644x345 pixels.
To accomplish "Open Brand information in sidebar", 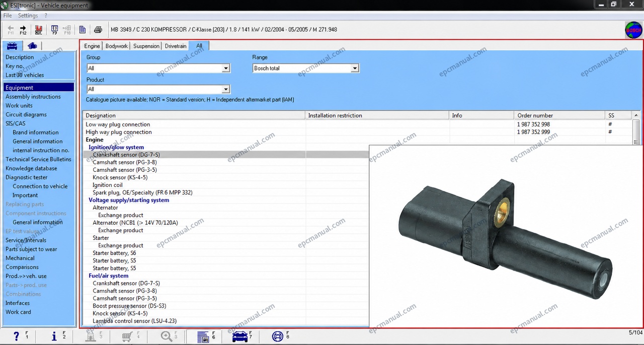I will (x=36, y=132).
